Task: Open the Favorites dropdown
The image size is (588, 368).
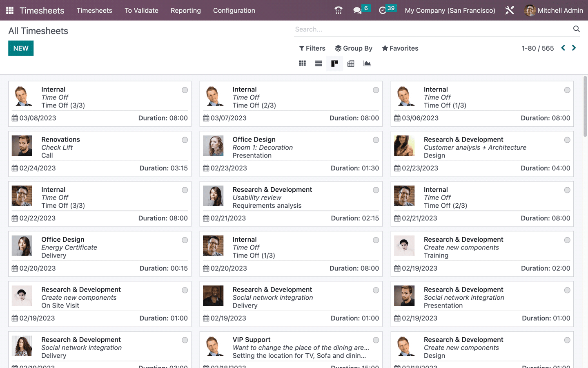Action: point(400,48)
